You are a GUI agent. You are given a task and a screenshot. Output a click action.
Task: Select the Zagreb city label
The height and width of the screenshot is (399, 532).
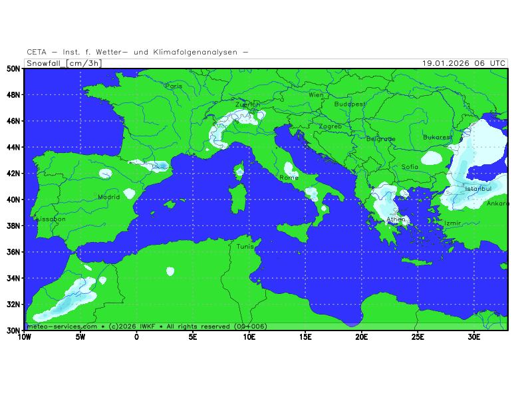[330, 126]
